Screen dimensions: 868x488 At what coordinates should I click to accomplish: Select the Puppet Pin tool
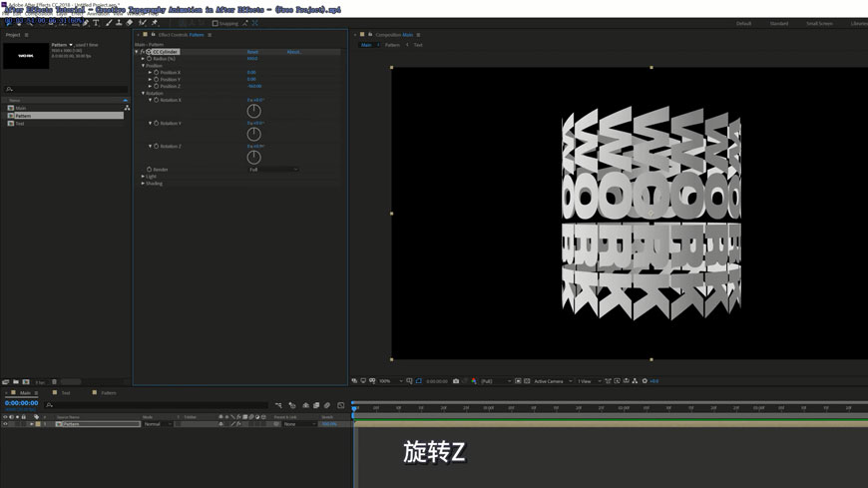(155, 23)
